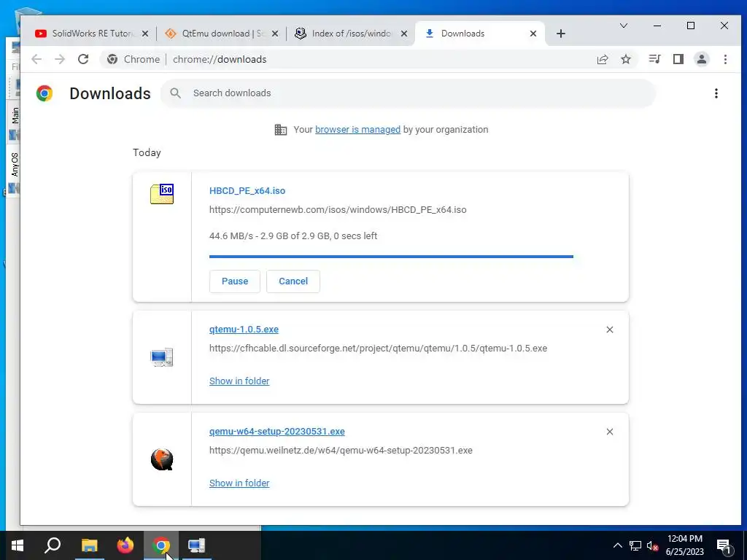Click the Chrome logo beside Downloads heading
The image size is (747, 560).
pos(44,93)
